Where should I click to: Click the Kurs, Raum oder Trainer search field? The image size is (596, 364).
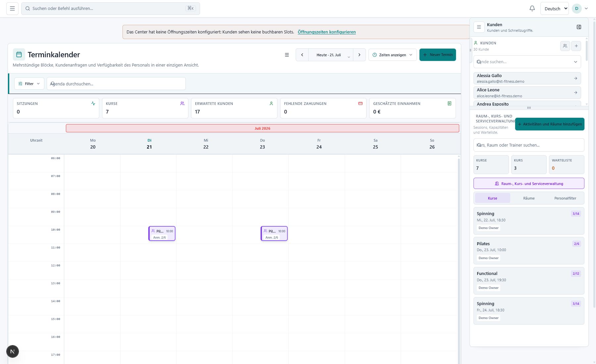[x=529, y=145]
